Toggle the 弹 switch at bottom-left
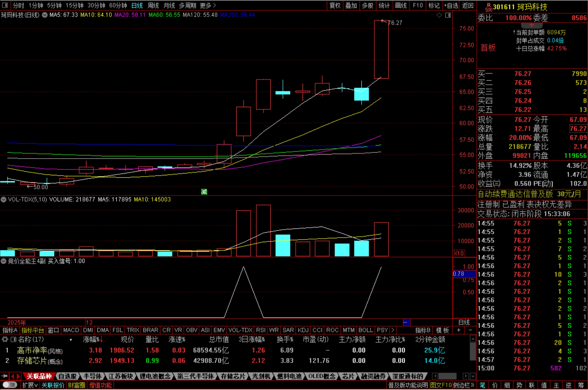 [x=10, y=385]
